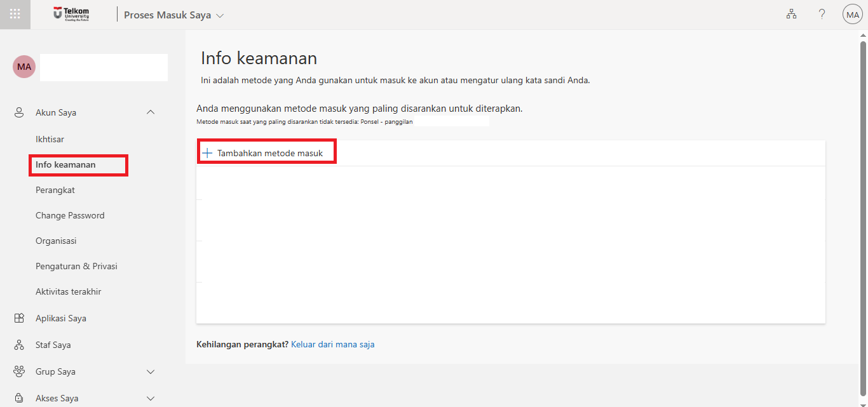Select Change Password from sidebar
The height and width of the screenshot is (407, 868).
click(70, 215)
